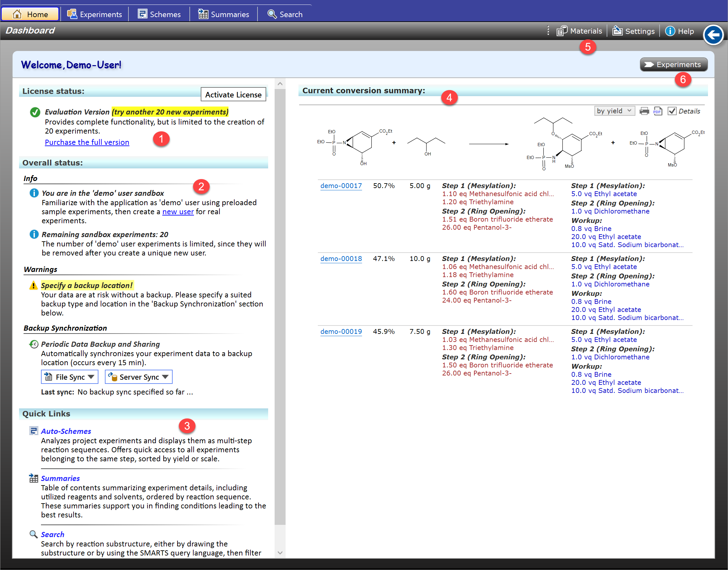This screenshot has height=570, width=728.
Task: Open Settings from the toolbar
Action: 633,31
